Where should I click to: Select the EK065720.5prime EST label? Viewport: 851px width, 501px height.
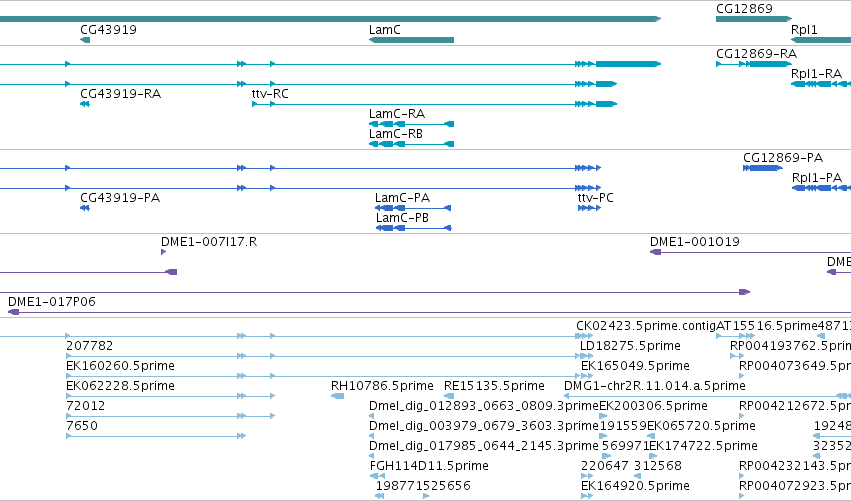701,426
